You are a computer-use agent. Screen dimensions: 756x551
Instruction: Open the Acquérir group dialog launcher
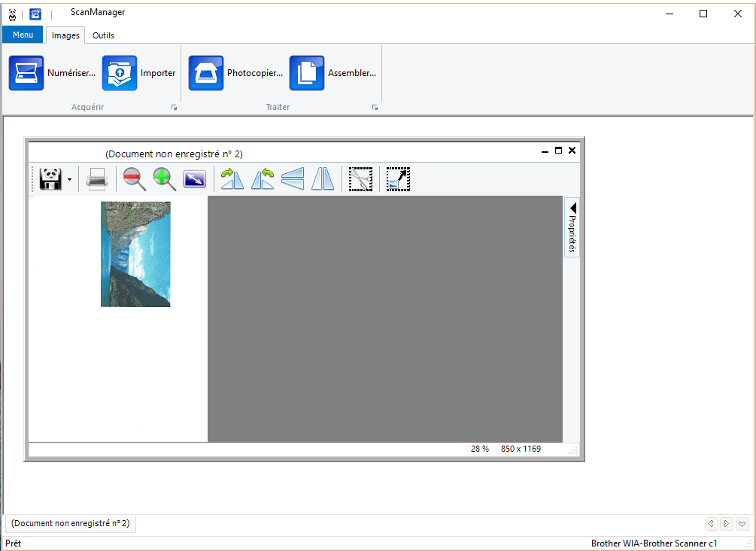(x=174, y=108)
